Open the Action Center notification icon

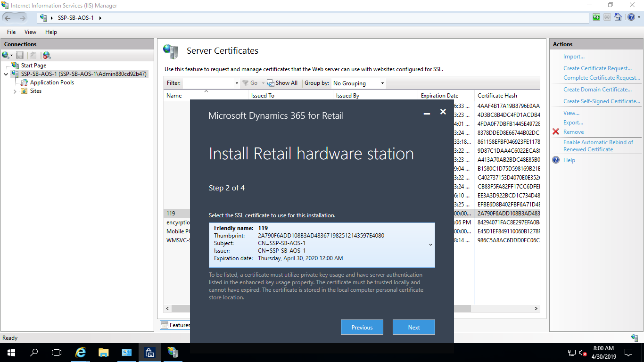click(x=628, y=353)
